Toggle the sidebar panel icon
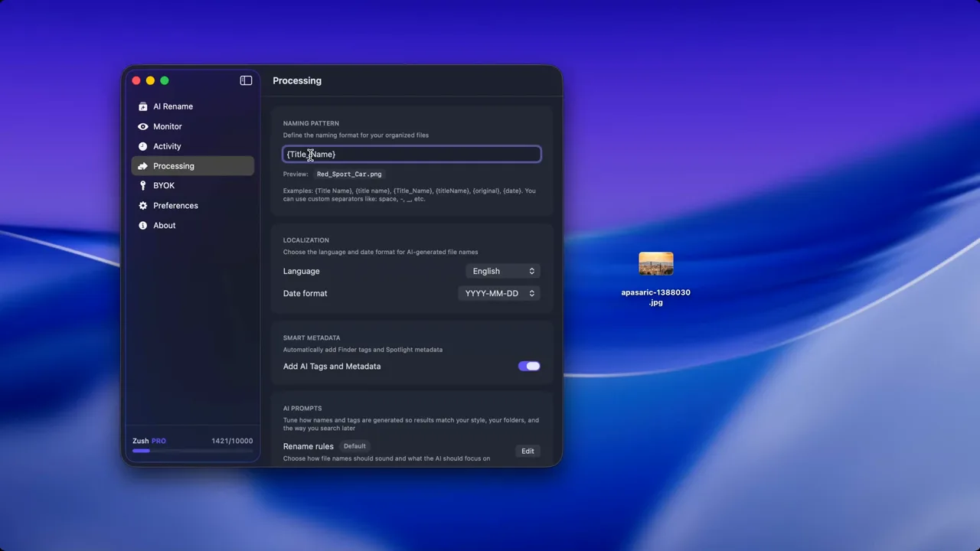Viewport: 980px width, 551px height. (246, 80)
